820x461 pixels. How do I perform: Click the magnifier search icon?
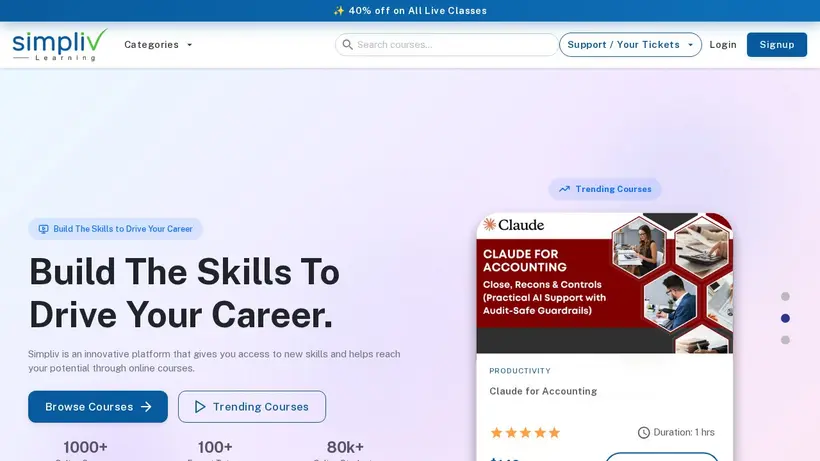(x=347, y=45)
